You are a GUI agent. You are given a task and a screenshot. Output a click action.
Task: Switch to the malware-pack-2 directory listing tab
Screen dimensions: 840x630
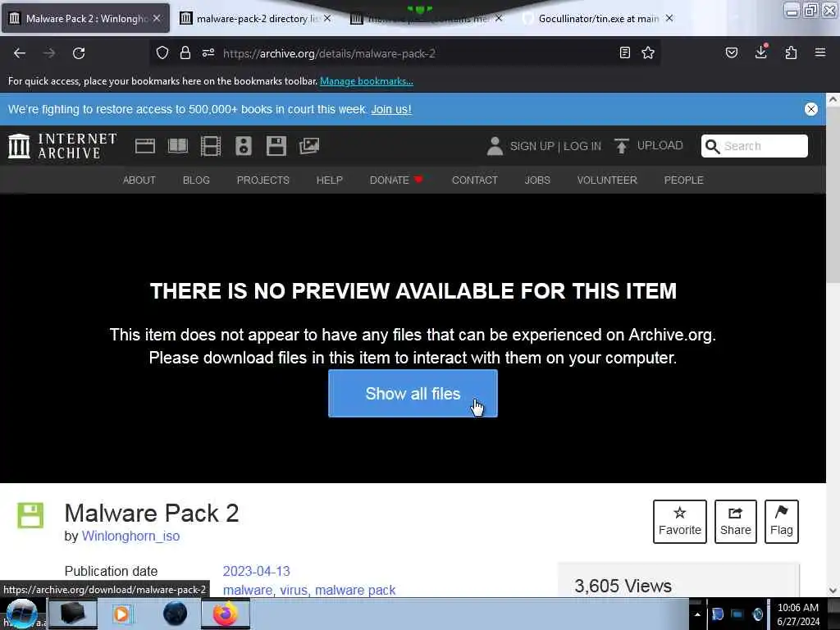[256, 18]
